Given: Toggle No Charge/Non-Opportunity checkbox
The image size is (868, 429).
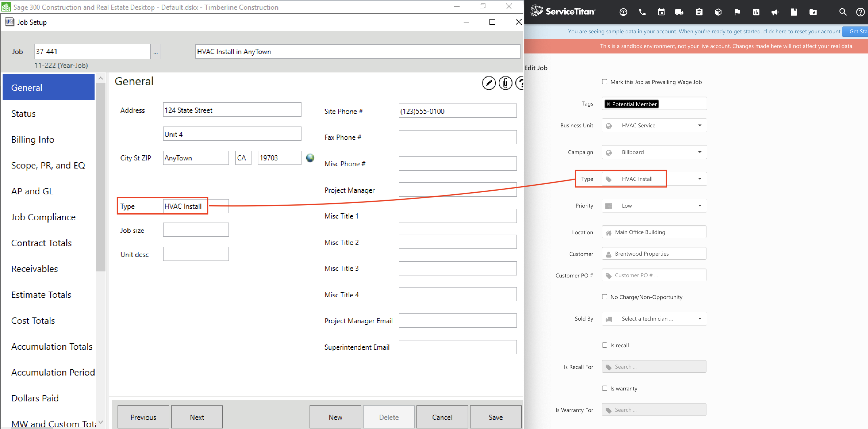Looking at the screenshot, I should pos(604,297).
